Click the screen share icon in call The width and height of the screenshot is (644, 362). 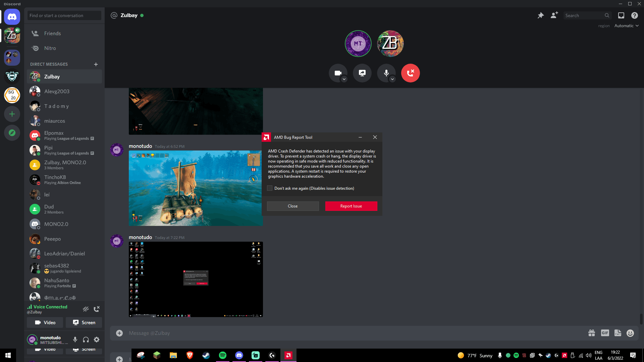tap(362, 72)
